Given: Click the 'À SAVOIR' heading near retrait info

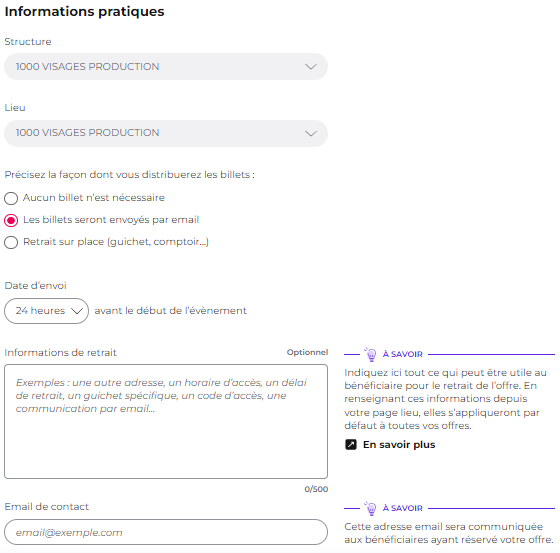Looking at the screenshot, I should 402,354.
